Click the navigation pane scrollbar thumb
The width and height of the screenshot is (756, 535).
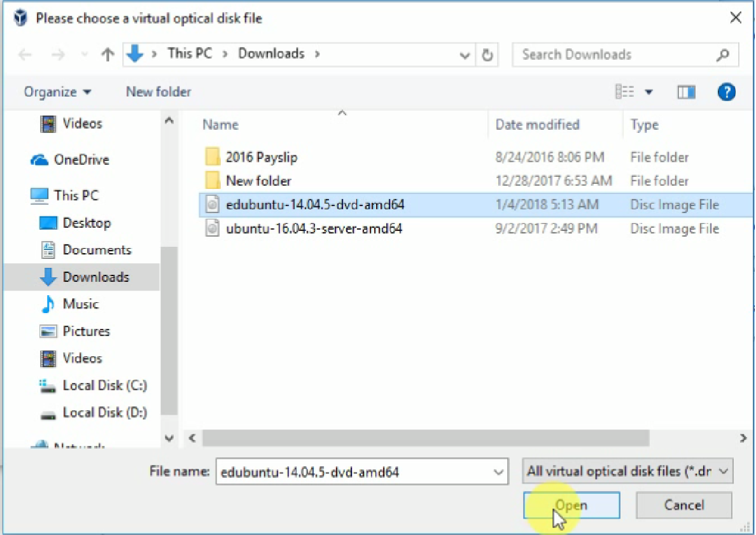point(169,330)
